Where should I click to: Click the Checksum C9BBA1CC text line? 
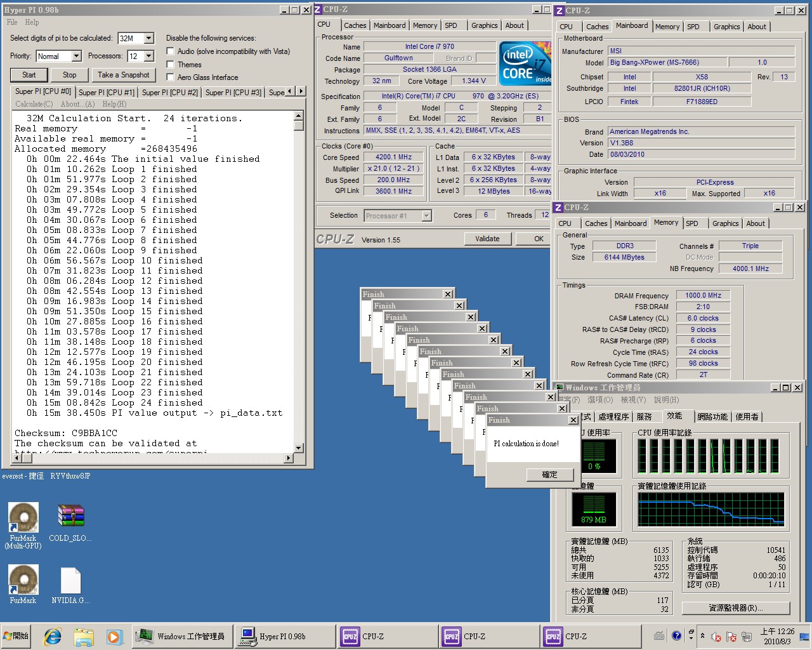pyautogui.click(x=66, y=433)
